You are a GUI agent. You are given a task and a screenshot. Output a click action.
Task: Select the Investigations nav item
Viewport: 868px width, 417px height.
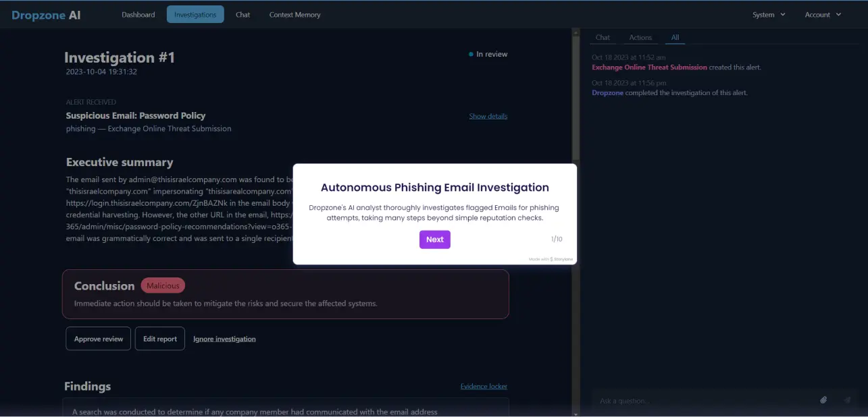[x=195, y=14]
